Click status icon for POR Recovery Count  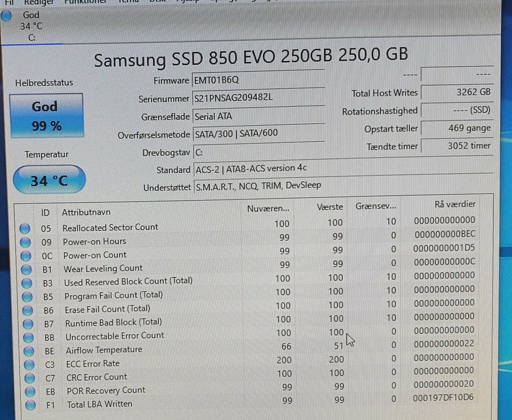pyautogui.click(x=30, y=392)
